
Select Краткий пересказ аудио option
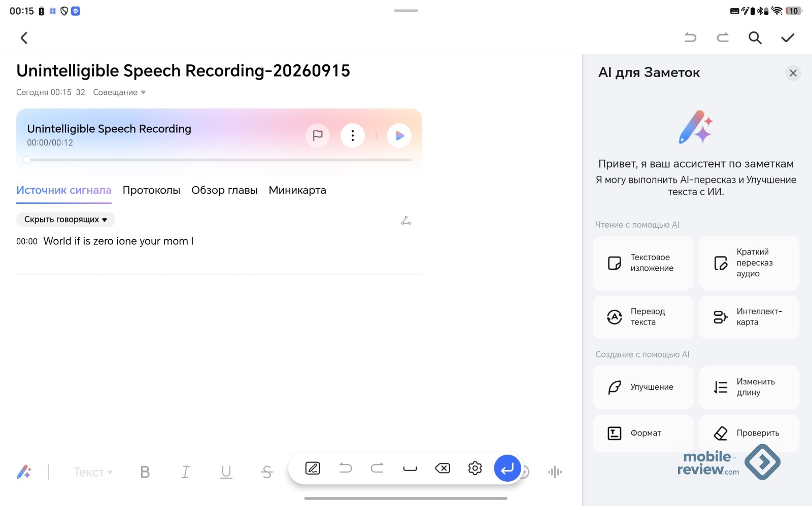(x=749, y=263)
